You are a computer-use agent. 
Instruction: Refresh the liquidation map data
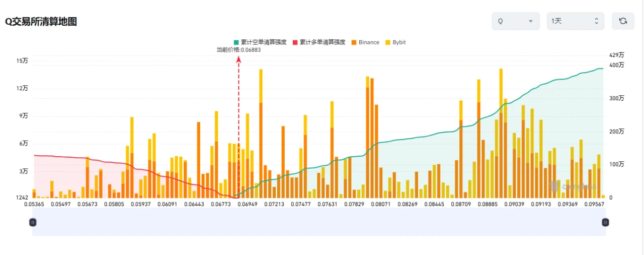tap(623, 21)
